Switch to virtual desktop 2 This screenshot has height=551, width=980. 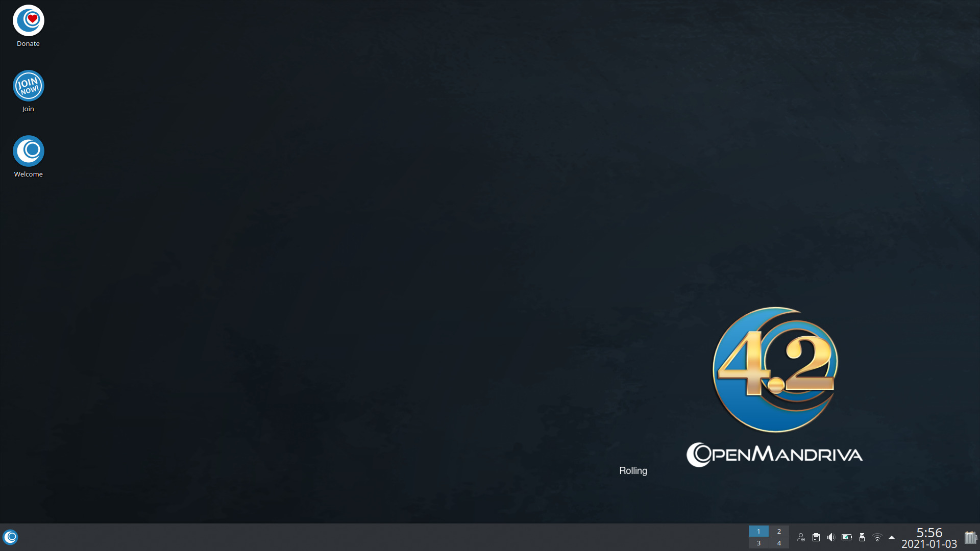point(779,531)
